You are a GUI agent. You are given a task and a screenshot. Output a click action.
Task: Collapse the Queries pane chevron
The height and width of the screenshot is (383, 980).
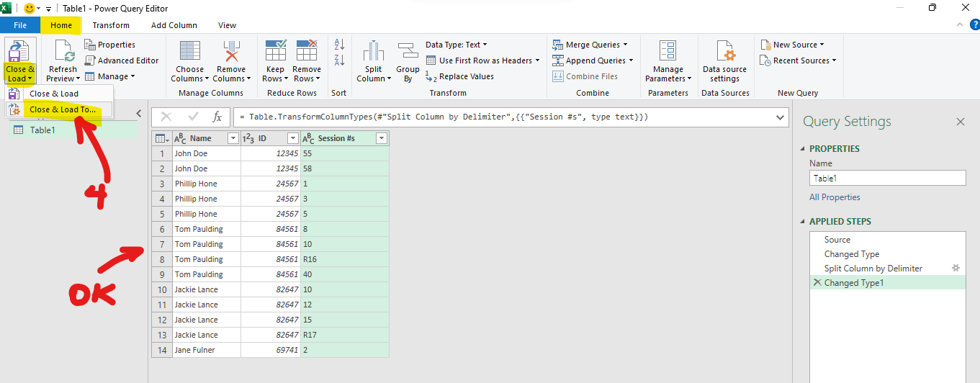point(140,114)
